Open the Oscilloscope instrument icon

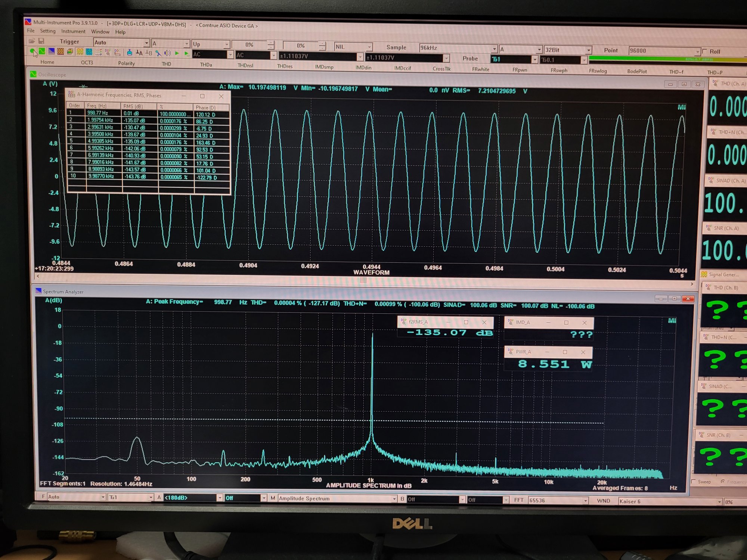(42, 51)
